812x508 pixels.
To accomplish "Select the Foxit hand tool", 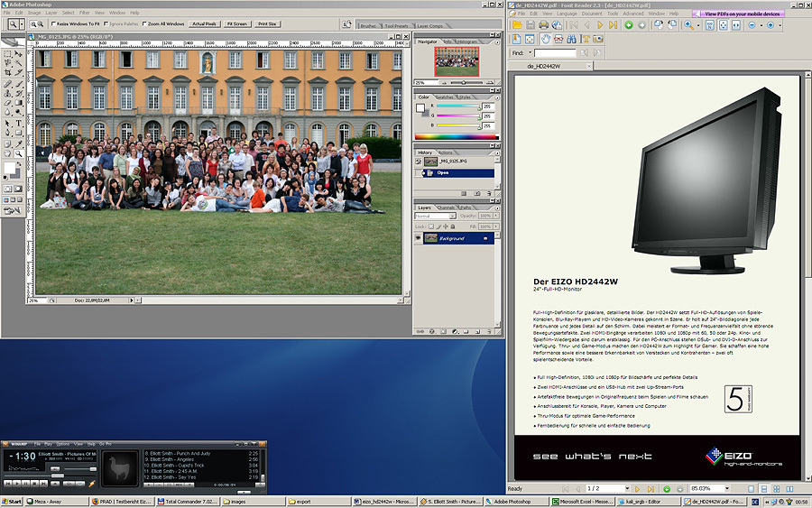I will pyautogui.click(x=546, y=39).
